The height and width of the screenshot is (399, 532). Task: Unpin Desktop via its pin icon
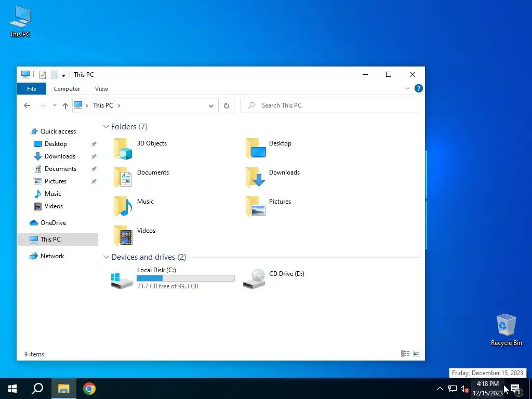tap(94, 144)
